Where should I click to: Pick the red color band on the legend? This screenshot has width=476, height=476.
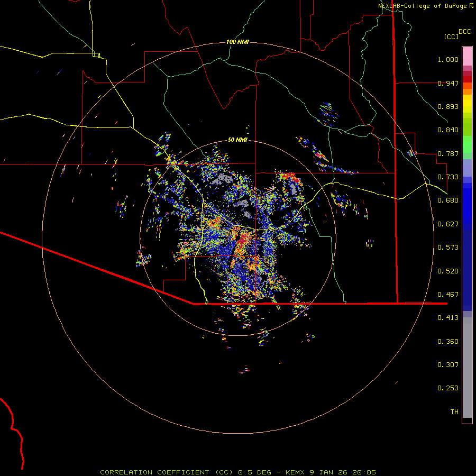click(467, 79)
